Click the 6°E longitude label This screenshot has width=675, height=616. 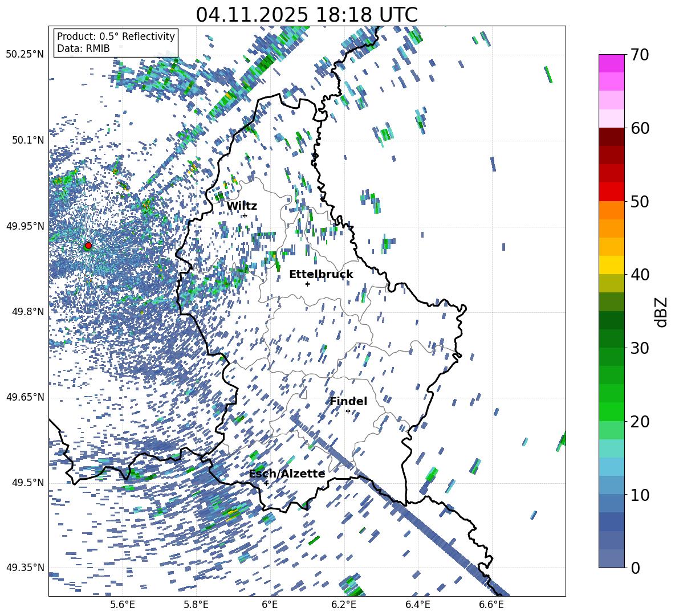[270, 605]
